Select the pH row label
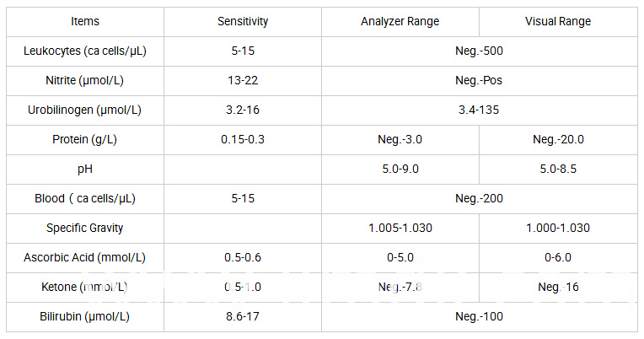 pos(85,169)
